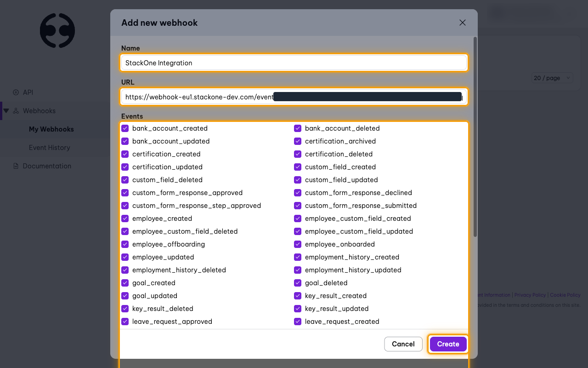This screenshot has height=368, width=588.
Task: Open My Webhooks page
Action: pos(51,129)
